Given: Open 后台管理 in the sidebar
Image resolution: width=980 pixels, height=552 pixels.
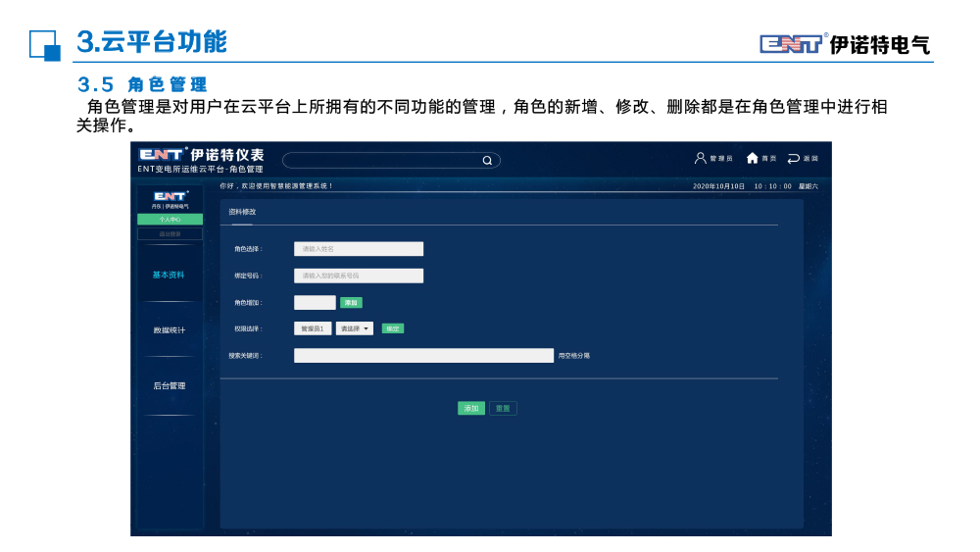Looking at the screenshot, I should pos(169,386).
